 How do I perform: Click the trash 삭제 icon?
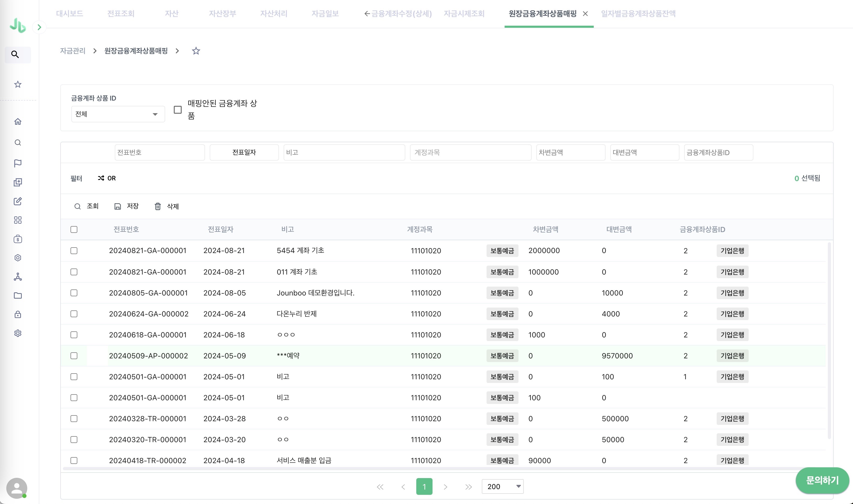pyautogui.click(x=158, y=206)
